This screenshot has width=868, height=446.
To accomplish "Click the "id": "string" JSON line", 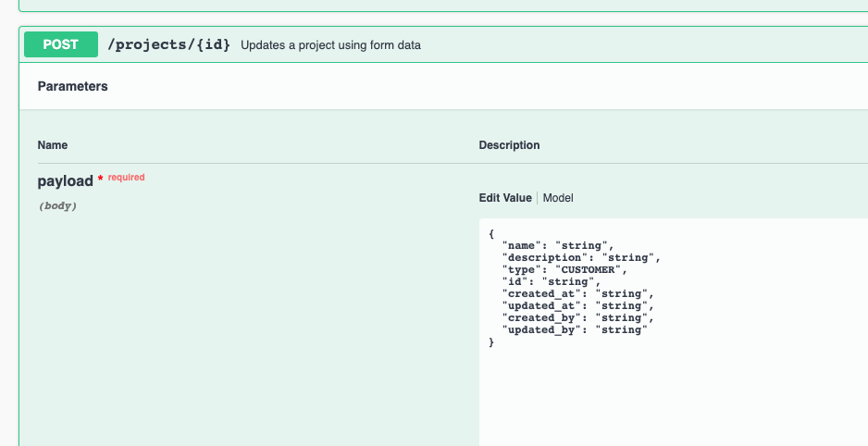I will click(552, 281).
